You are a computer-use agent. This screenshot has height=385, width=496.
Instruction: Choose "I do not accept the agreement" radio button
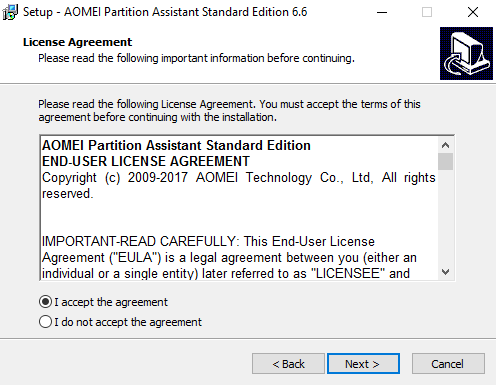45,322
